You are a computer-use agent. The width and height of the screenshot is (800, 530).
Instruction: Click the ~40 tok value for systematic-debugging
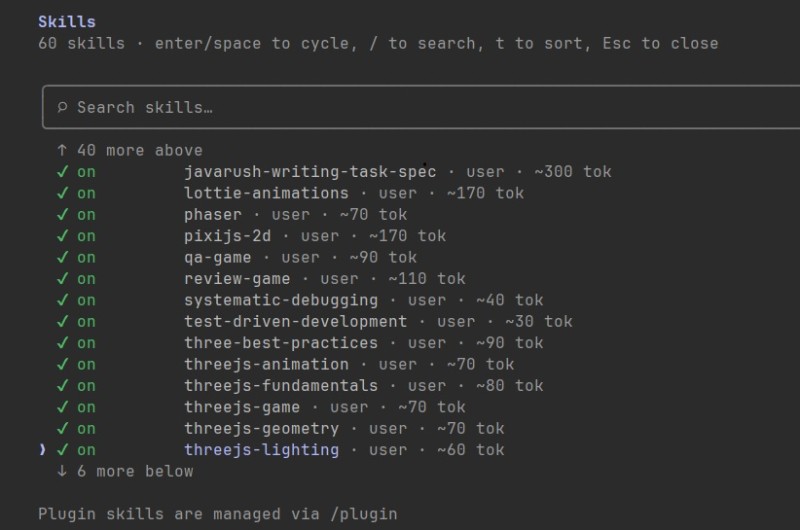click(x=510, y=300)
